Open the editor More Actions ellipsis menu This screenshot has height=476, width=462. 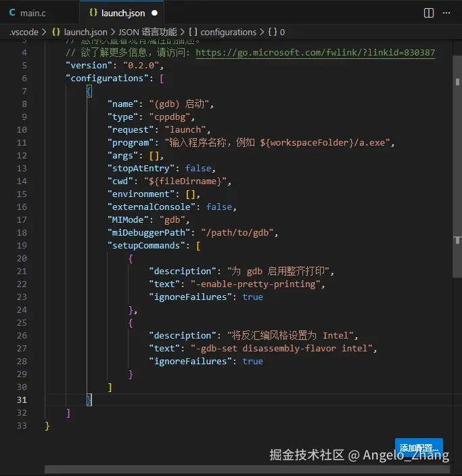click(446, 13)
